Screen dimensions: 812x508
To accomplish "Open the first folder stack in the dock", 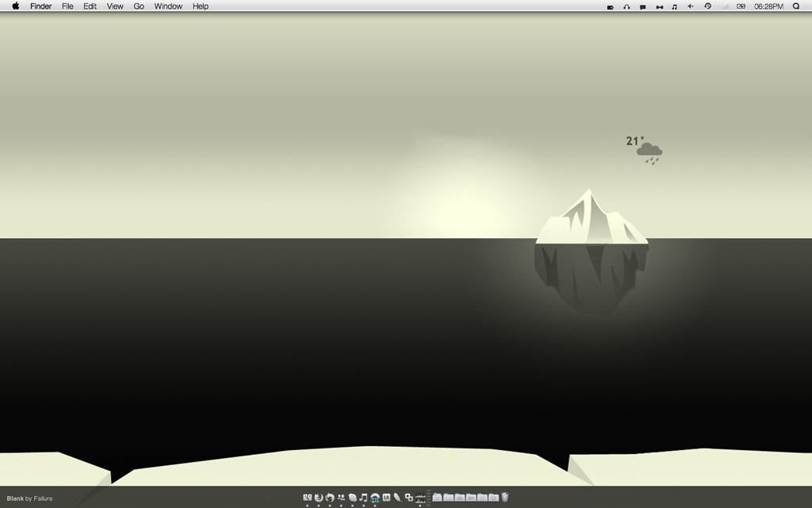I will tap(438, 498).
